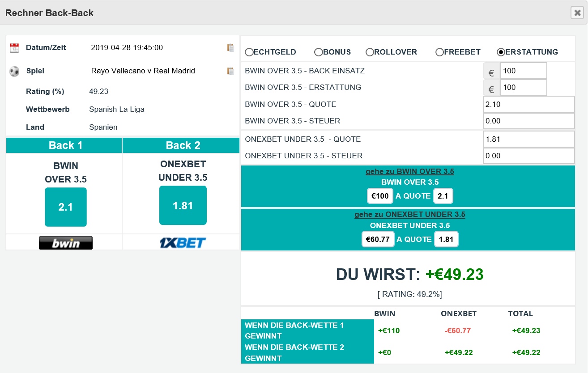Close the Rechner Back-Back dialog
The image size is (588, 373).
(x=577, y=13)
